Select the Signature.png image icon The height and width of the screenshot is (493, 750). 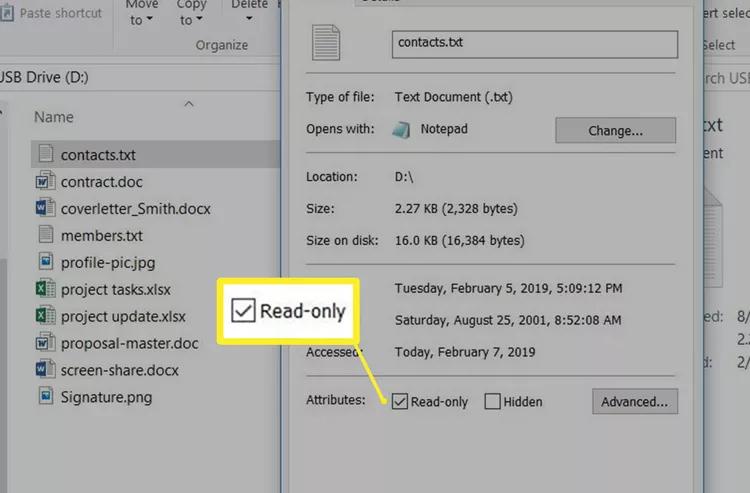[x=45, y=396]
